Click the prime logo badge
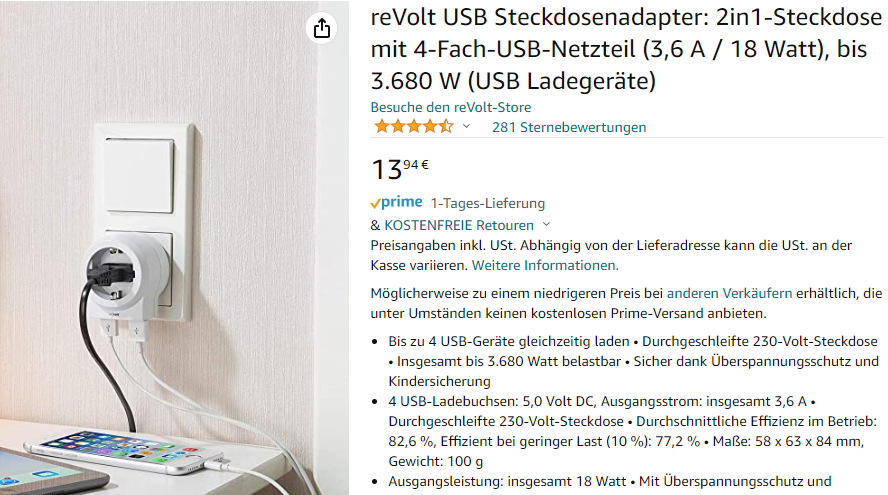Screen dimensions: 888x495 [x=396, y=202]
